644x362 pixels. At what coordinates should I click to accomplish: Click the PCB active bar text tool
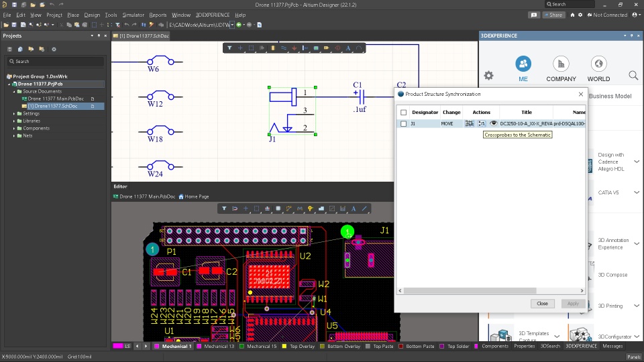pos(354,208)
